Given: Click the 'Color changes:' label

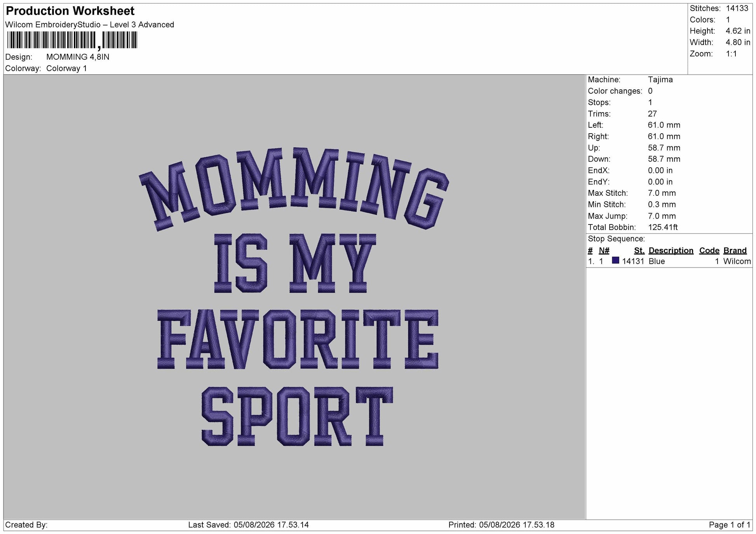Looking at the screenshot, I should pos(615,91).
